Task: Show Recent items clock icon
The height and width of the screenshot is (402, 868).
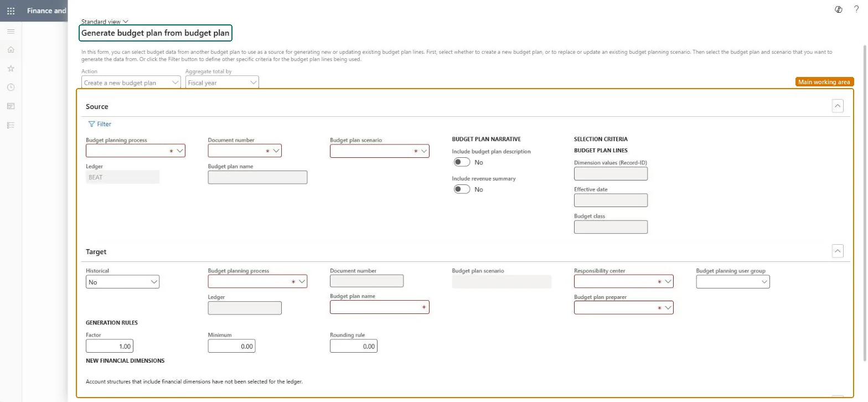Action: tap(11, 87)
